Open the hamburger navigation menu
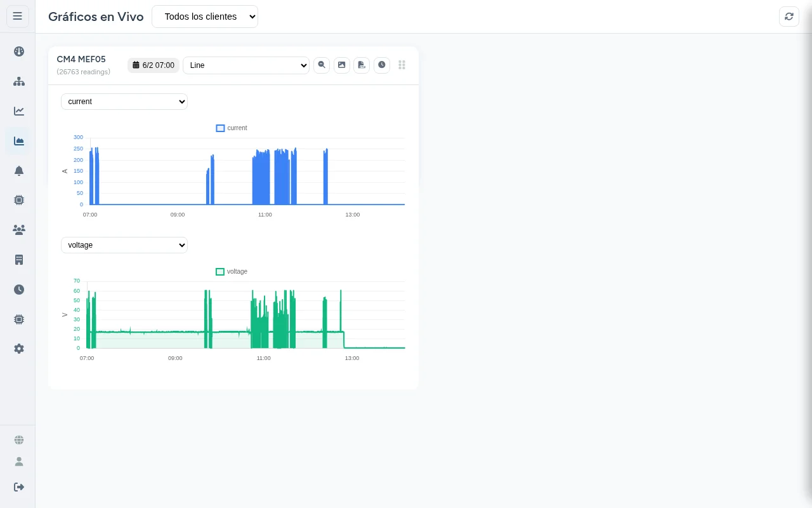The image size is (812, 508). (17, 16)
